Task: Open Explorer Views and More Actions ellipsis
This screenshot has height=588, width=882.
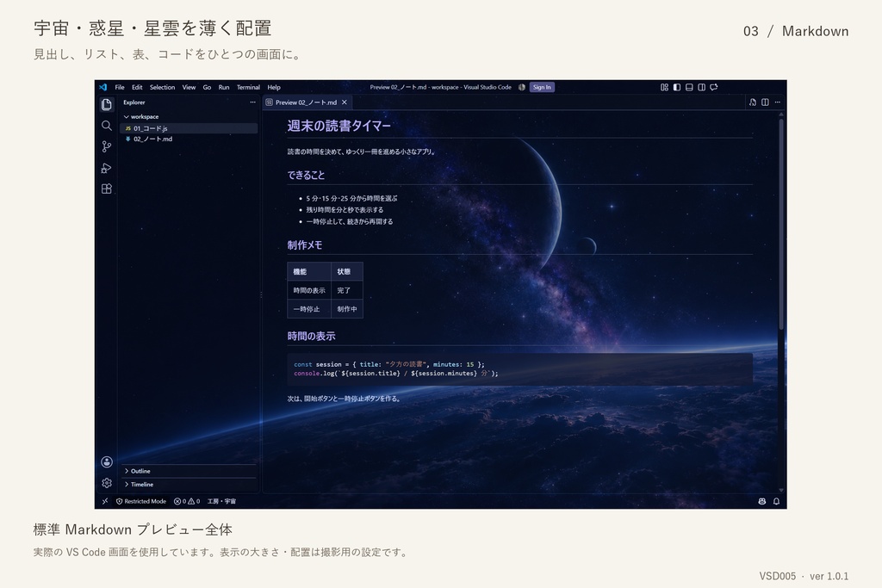Action: tap(252, 102)
